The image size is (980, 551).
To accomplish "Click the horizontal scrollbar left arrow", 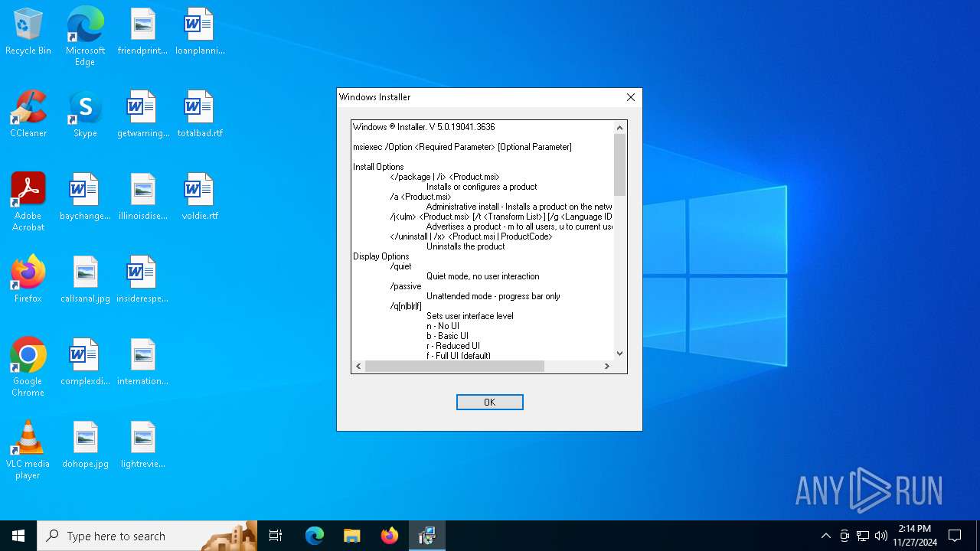I will (358, 367).
